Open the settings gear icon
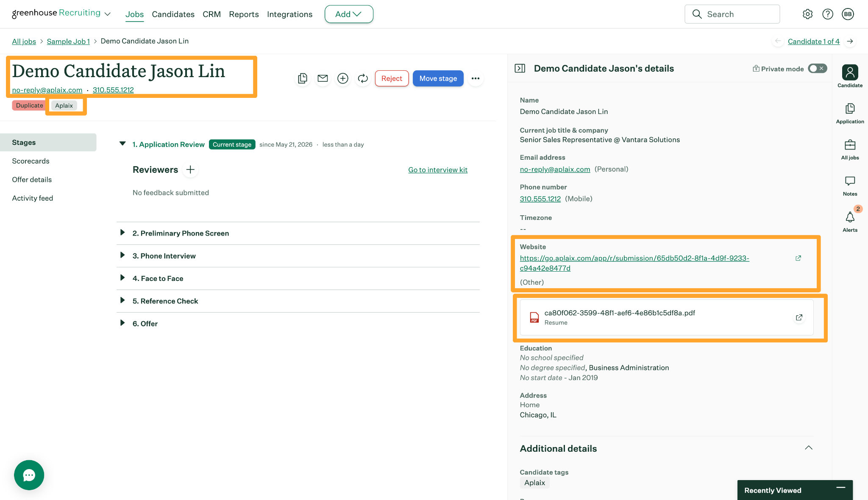 tap(807, 14)
